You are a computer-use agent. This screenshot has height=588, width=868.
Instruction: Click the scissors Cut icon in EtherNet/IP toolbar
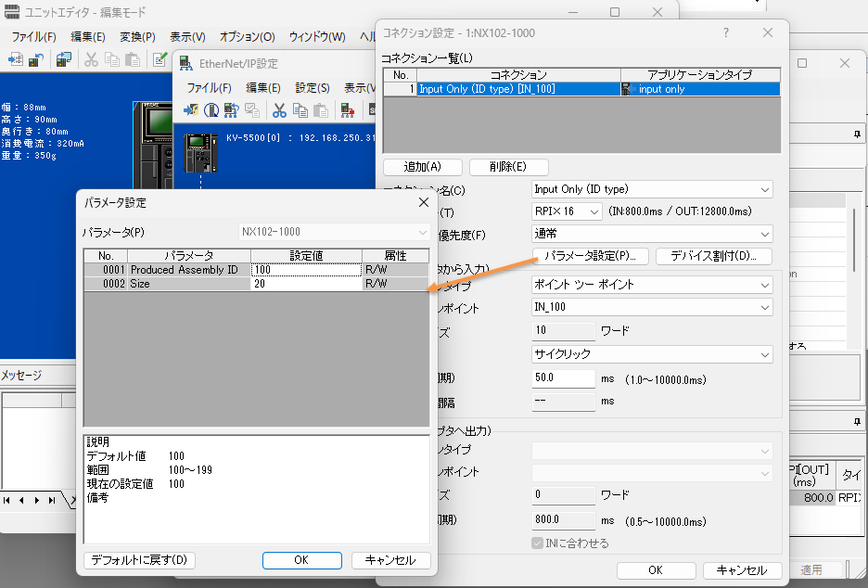pos(279,110)
